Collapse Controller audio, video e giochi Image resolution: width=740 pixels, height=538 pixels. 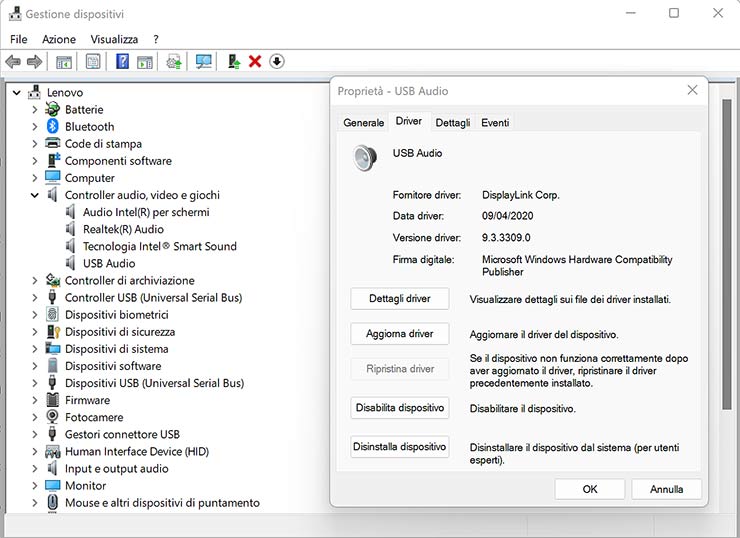click(35, 195)
